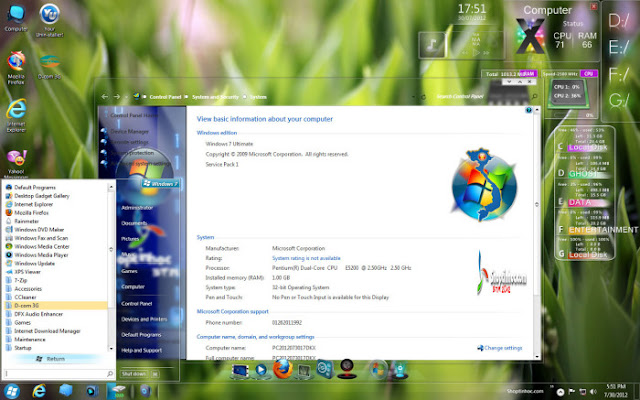Click the help question mark icon
Image resolution: width=640 pixels, height=400 pixels.
tap(529, 110)
